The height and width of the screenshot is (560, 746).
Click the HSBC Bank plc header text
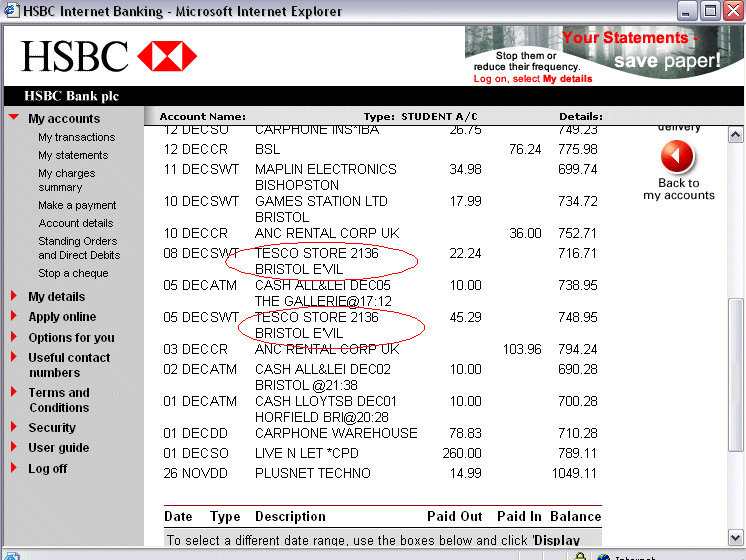pos(71,96)
